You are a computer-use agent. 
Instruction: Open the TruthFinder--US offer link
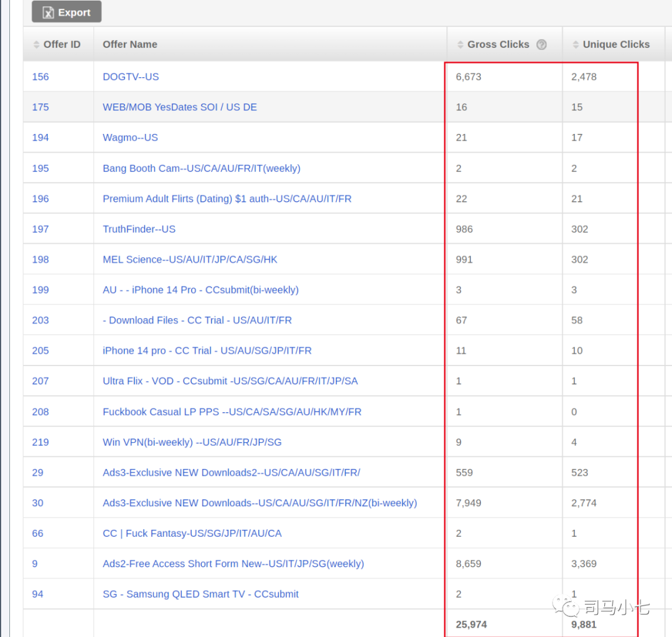click(x=139, y=229)
